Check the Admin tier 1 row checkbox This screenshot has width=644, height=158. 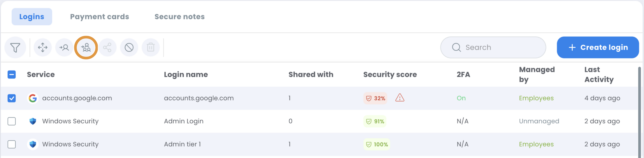[x=12, y=144]
